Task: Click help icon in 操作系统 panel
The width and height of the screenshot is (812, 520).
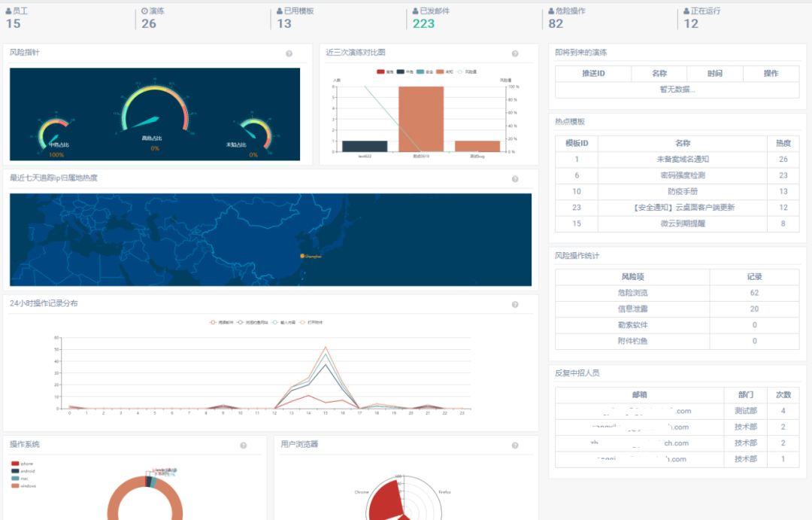Action: 244,445
